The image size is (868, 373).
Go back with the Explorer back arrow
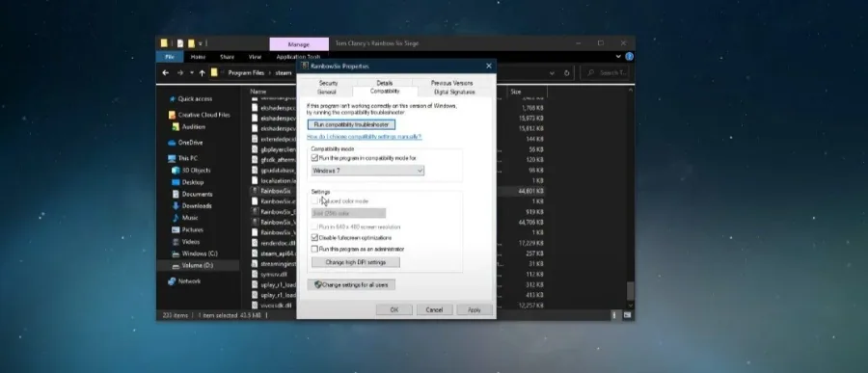pos(165,72)
